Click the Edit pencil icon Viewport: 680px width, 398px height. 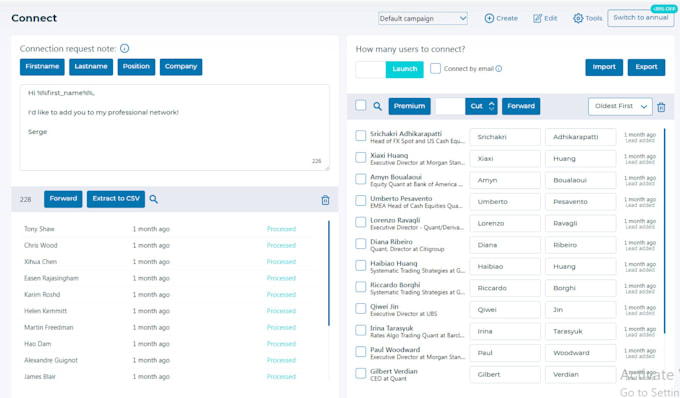[x=537, y=18]
